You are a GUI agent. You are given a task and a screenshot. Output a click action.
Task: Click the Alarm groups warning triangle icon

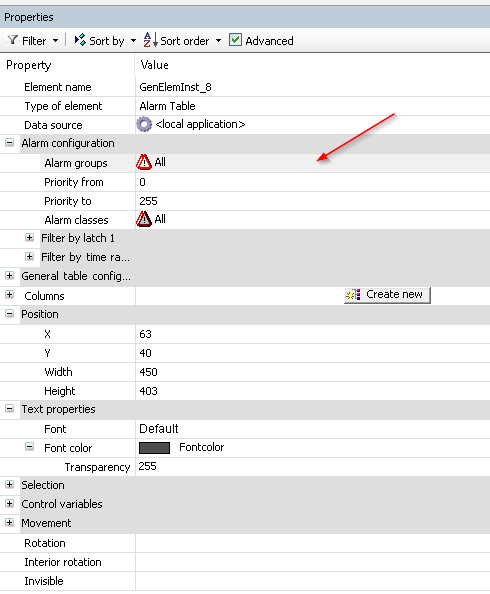[x=144, y=162]
